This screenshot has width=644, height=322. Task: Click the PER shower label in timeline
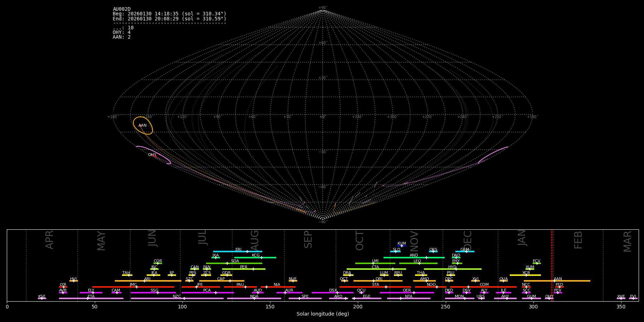tap(244, 267)
